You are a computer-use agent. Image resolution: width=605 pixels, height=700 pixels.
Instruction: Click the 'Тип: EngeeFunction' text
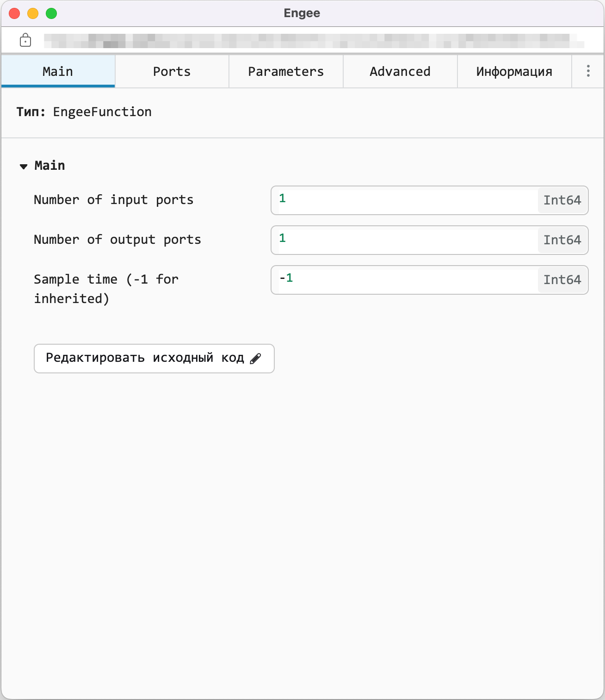coord(84,112)
